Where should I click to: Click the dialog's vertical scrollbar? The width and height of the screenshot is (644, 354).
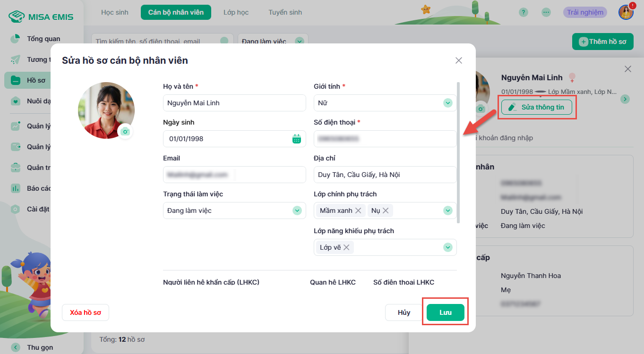pos(458,151)
